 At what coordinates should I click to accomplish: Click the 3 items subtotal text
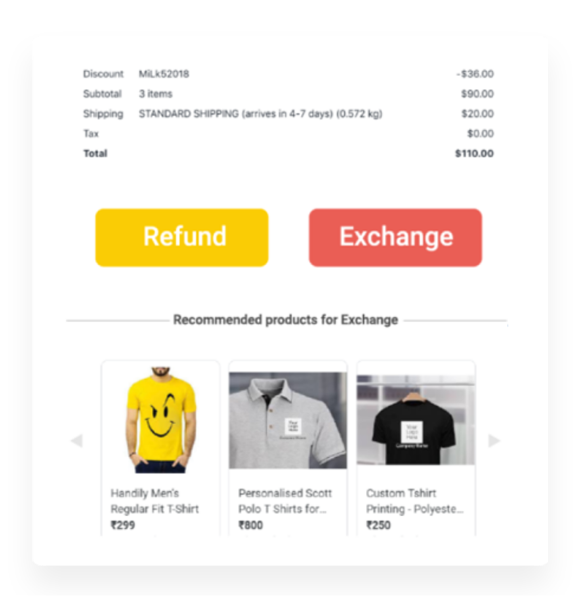click(x=155, y=94)
